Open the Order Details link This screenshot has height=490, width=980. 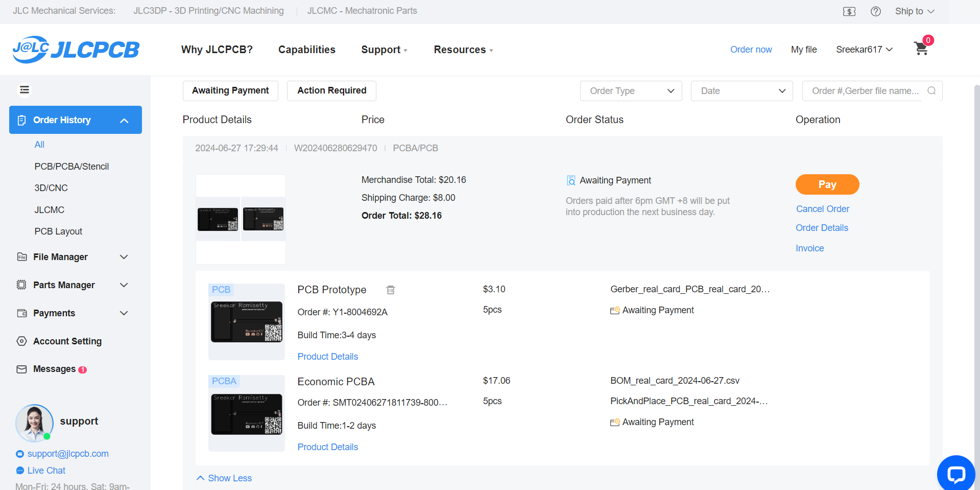[822, 228]
